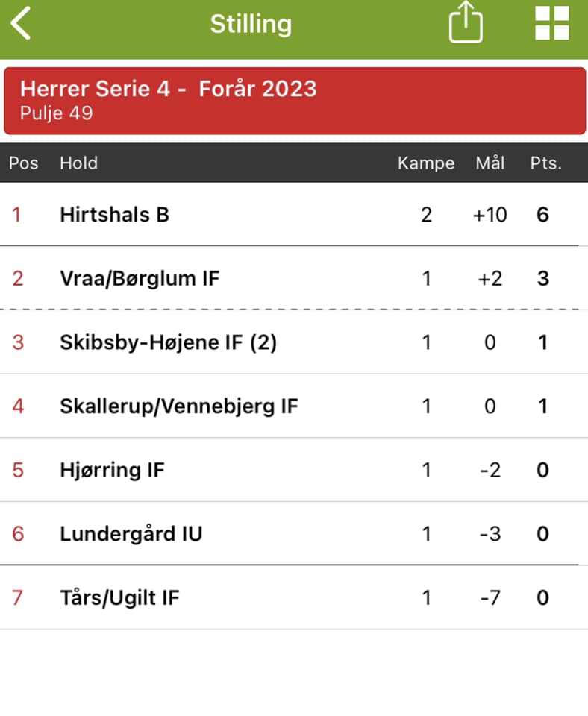Select the Herrer Serie 4 red banner
Screen dimensions: 588x716
pos(294,100)
